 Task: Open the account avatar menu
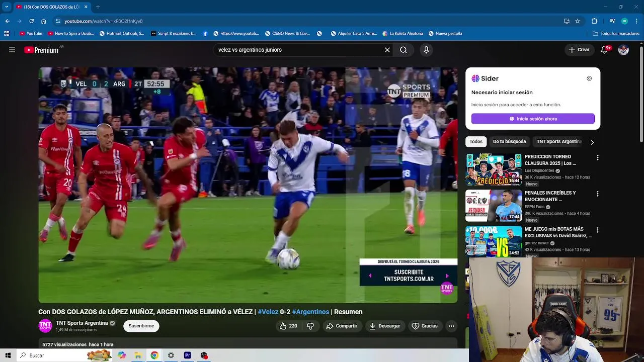click(x=623, y=50)
